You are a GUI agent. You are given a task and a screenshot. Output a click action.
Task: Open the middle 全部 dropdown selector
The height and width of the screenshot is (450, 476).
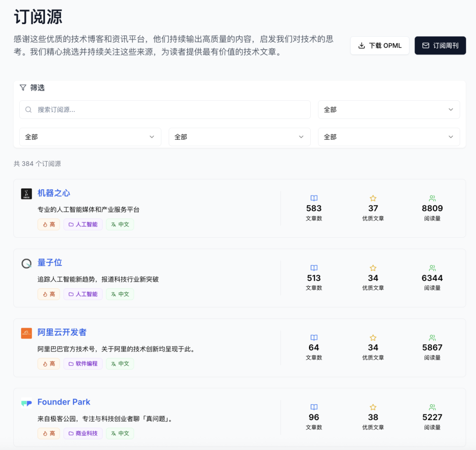(x=239, y=137)
